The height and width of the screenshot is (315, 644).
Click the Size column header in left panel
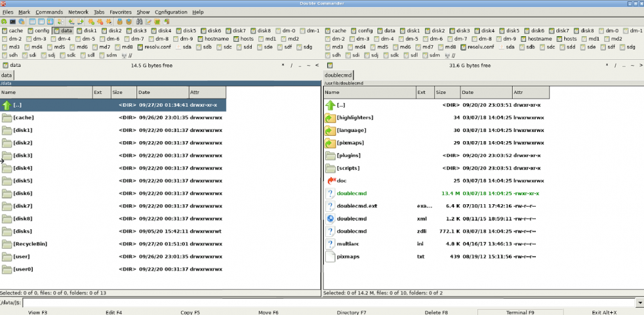pos(124,92)
